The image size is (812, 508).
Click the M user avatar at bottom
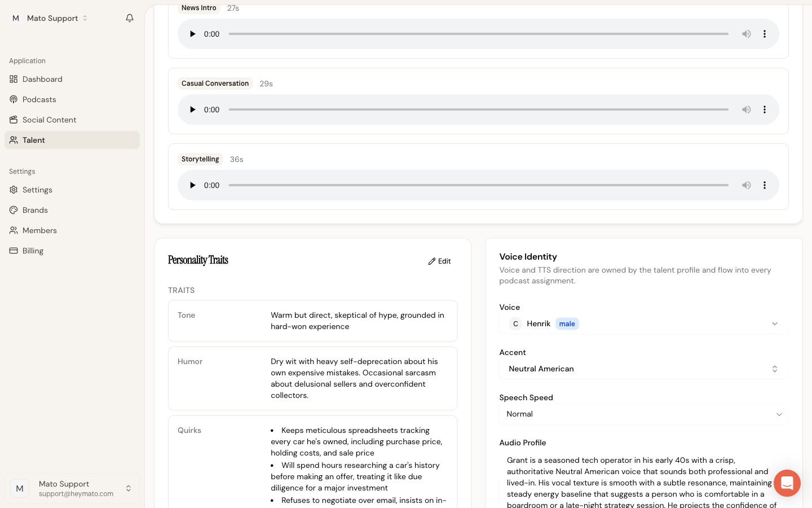(x=20, y=488)
